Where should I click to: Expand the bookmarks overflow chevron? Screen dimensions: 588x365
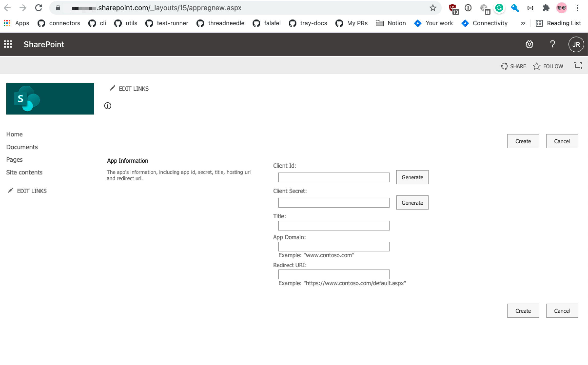pyautogui.click(x=523, y=23)
